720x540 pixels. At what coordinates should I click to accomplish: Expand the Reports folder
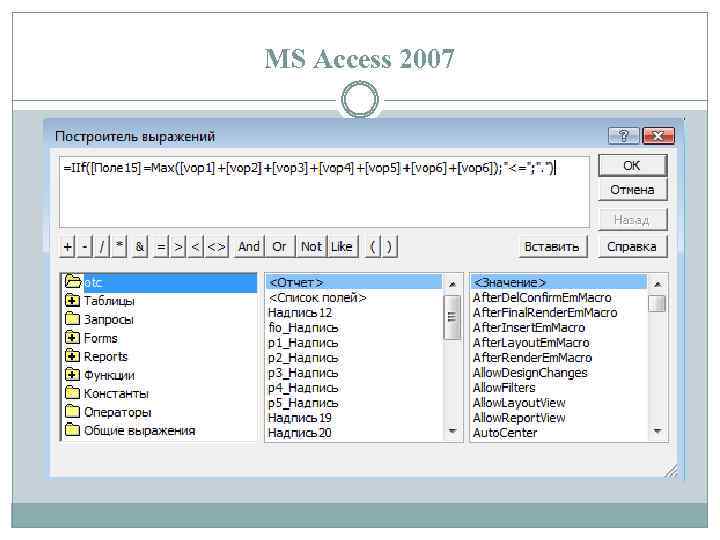[72, 356]
